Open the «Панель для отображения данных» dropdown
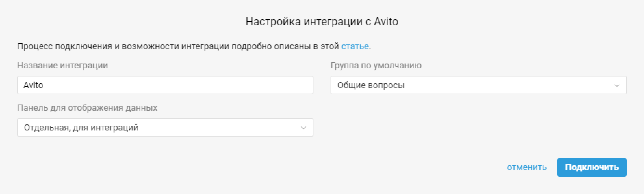644x194 pixels. click(165, 127)
